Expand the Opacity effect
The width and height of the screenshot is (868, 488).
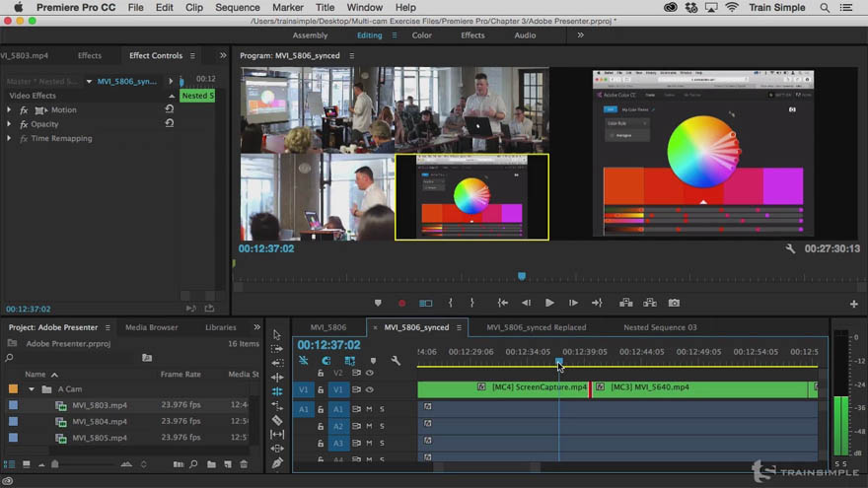[x=9, y=124]
